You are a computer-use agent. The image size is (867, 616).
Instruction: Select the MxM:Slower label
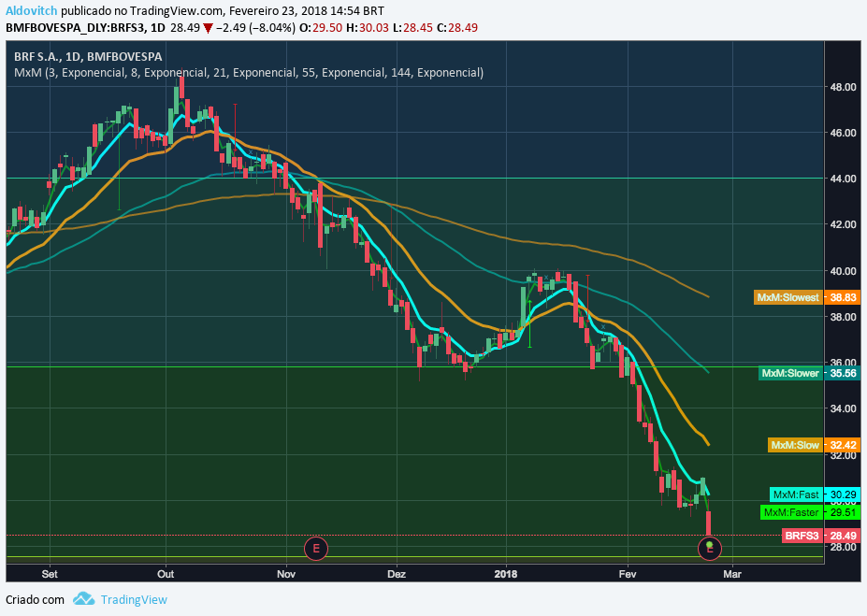790,374
